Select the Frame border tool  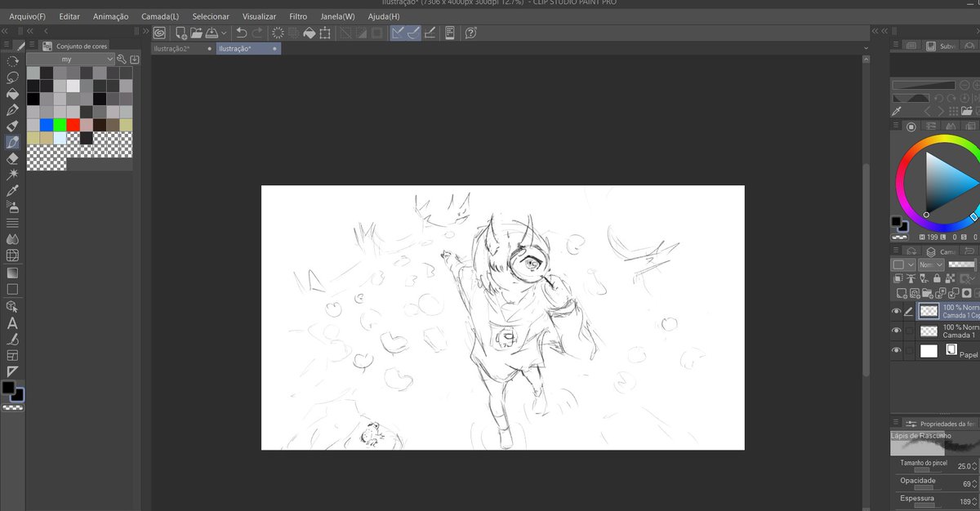[x=12, y=355]
